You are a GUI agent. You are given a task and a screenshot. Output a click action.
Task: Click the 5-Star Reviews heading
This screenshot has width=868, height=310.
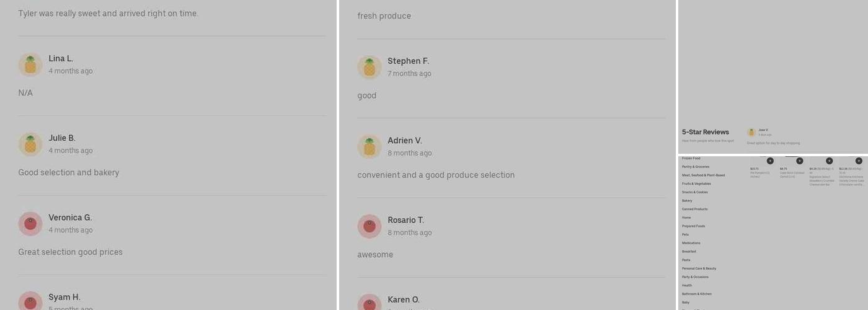[706, 132]
